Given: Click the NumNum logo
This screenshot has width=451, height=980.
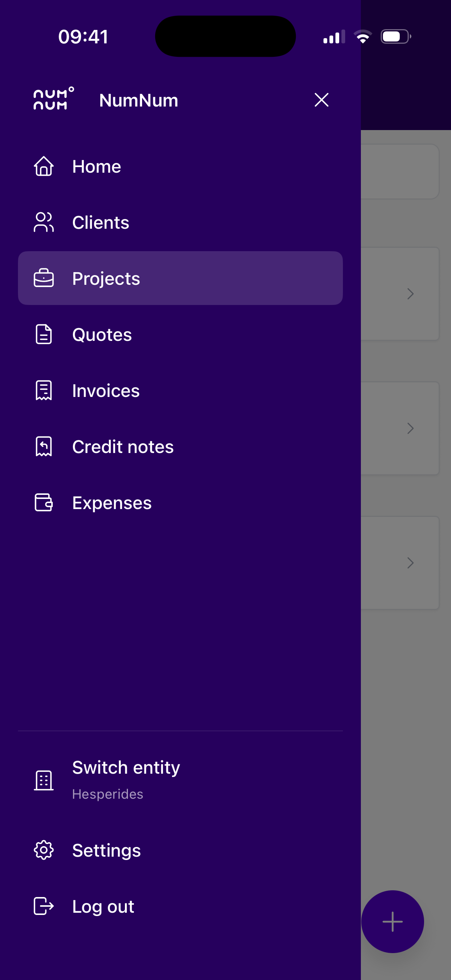Looking at the screenshot, I should click(x=53, y=99).
